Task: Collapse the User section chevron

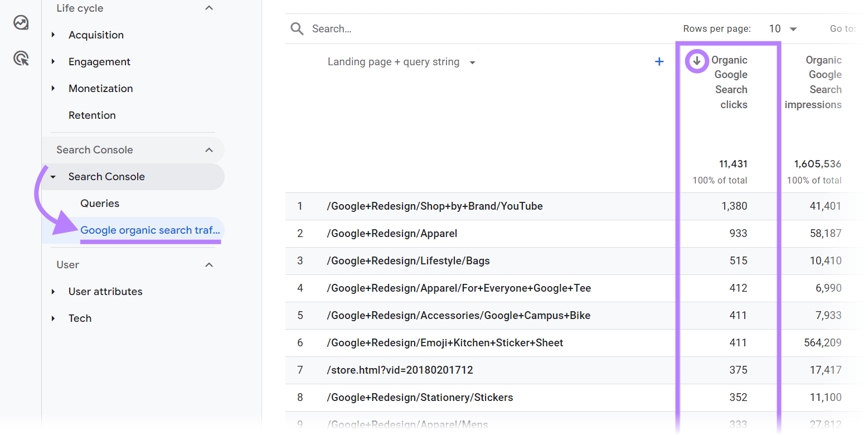Action: [x=209, y=265]
